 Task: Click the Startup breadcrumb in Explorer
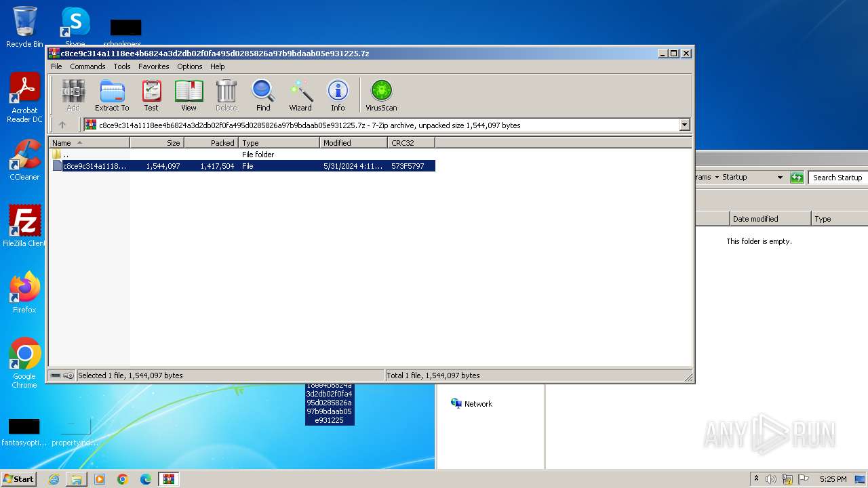pos(734,178)
